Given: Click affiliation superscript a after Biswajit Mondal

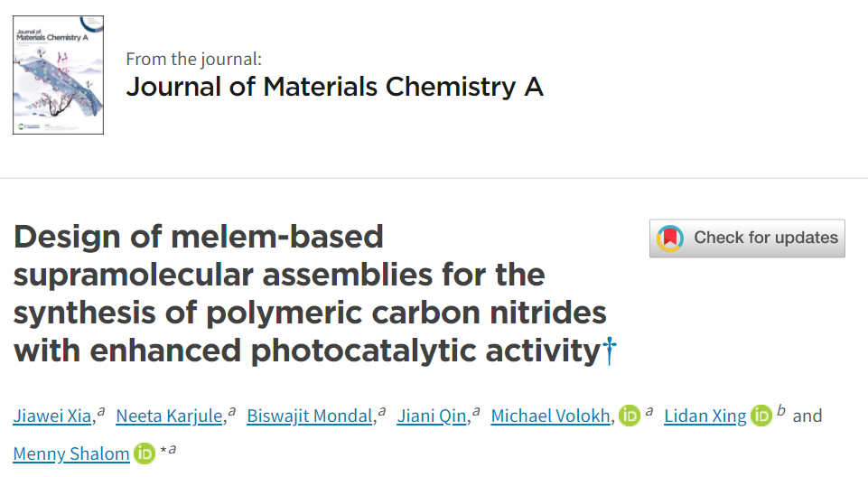Looking at the screenshot, I should tap(382, 412).
